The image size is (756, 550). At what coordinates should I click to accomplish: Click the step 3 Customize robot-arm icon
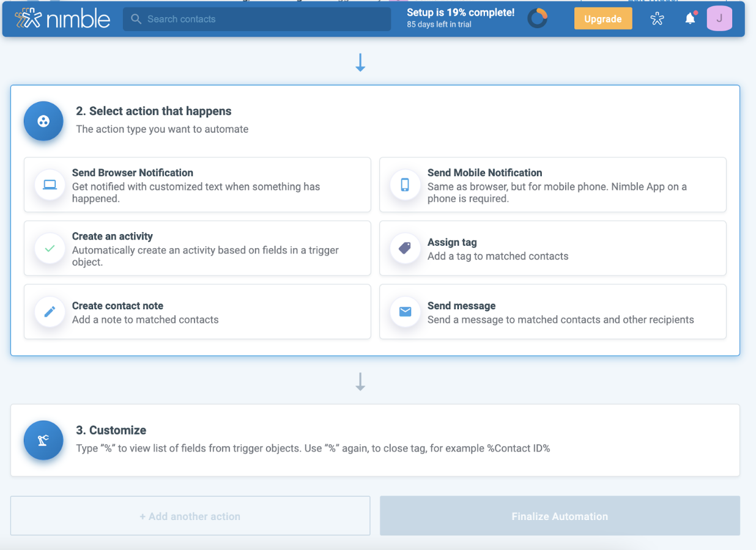[x=43, y=440]
